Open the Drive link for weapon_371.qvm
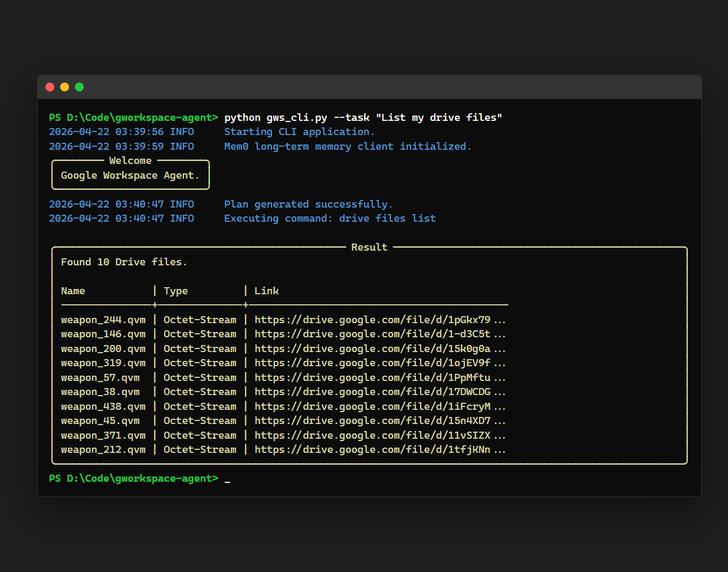The width and height of the screenshot is (728, 572). click(380, 435)
